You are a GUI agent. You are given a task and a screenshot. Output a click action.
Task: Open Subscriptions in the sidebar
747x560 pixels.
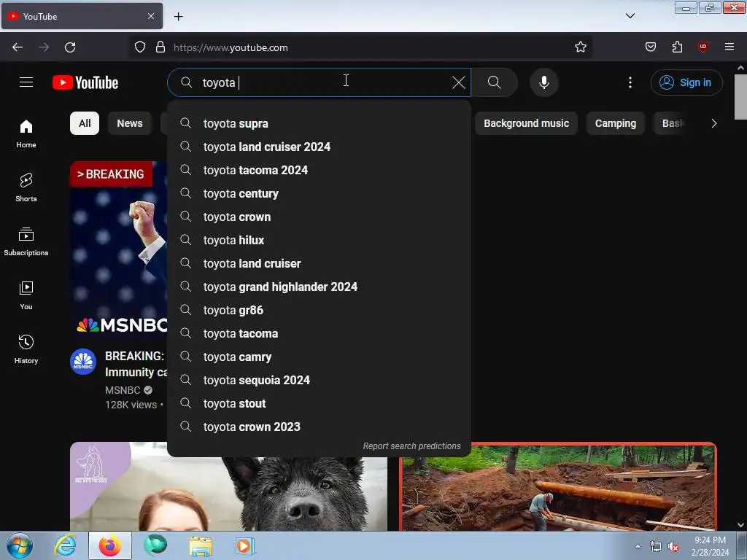[26, 241]
